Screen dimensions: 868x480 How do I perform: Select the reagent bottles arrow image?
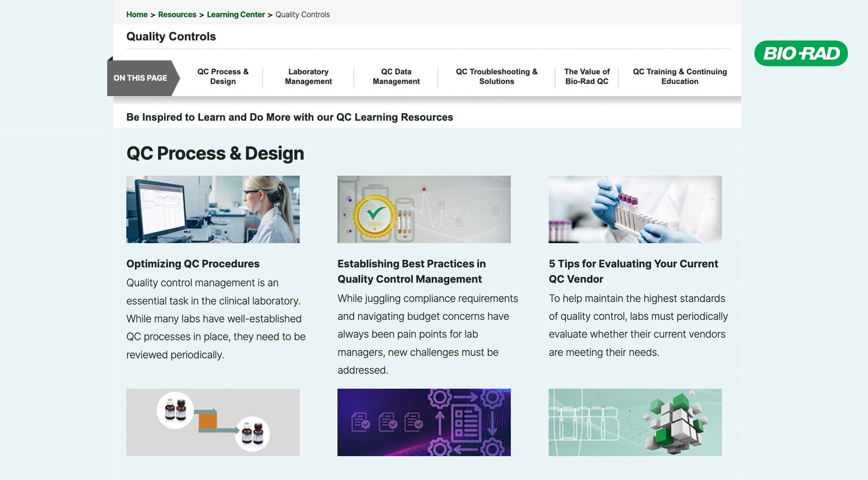pyautogui.click(x=213, y=422)
